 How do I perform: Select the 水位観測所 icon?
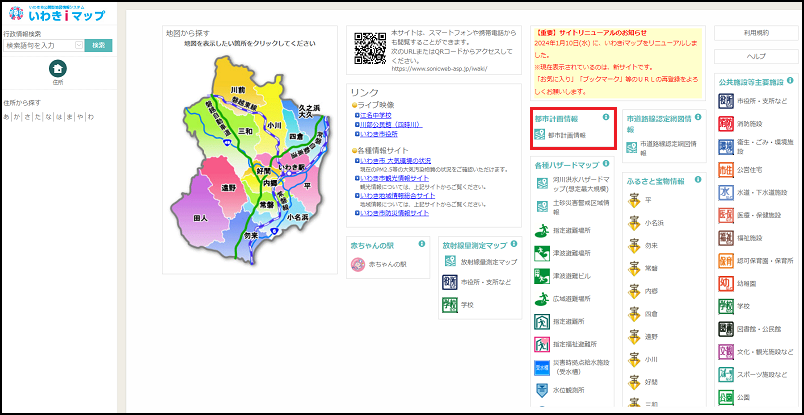[541, 389]
